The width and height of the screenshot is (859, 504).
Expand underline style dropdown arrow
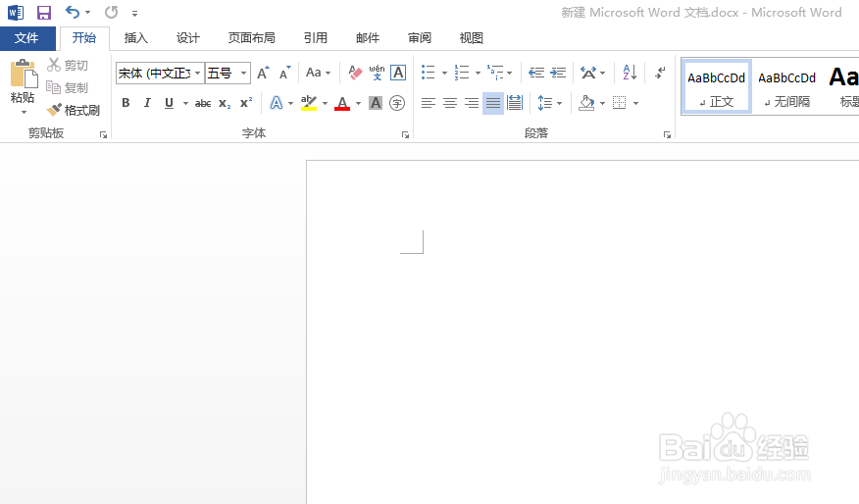click(185, 103)
